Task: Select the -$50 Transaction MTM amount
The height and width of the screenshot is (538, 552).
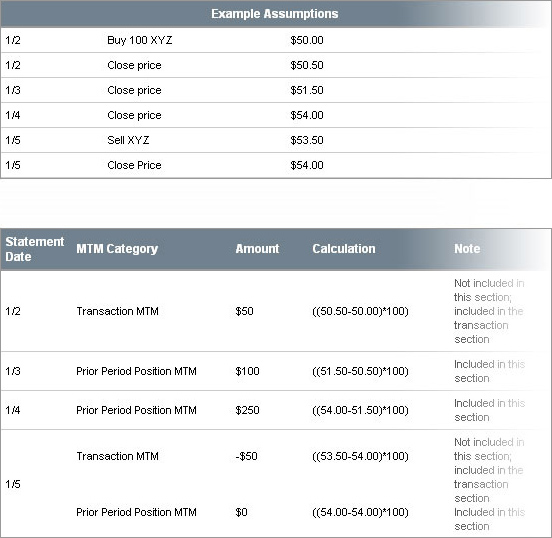Action: tap(246, 456)
